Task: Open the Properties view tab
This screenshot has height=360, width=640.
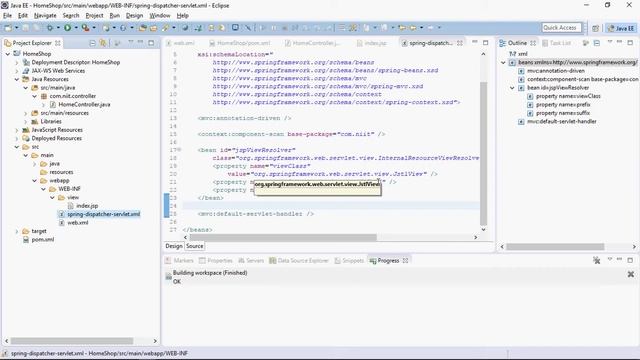Action: pos(216,260)
